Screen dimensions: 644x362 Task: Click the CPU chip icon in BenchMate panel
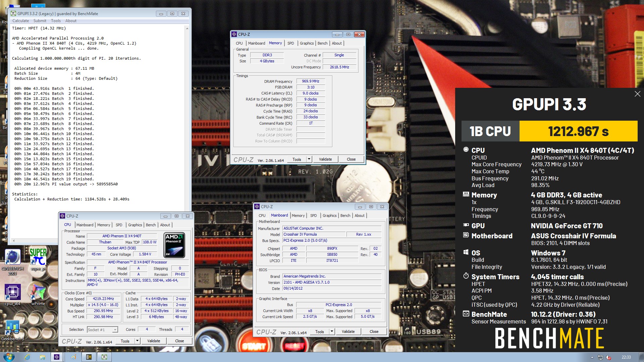[466, 150]
